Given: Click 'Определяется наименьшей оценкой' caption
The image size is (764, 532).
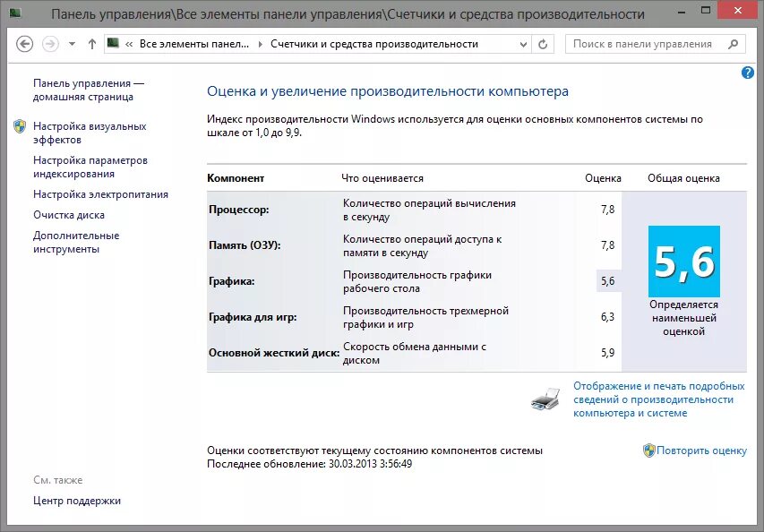Looking at the screenshot, I should click(684, 318).
